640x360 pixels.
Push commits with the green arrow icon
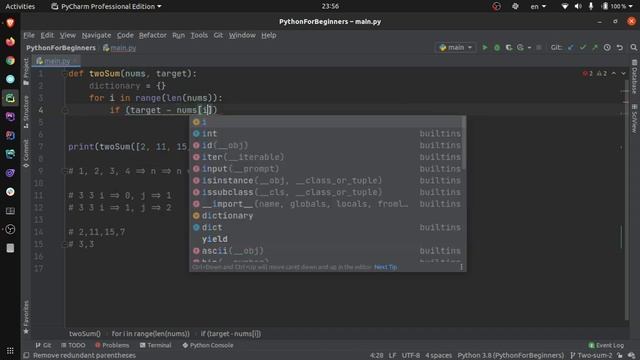click(x=595, y=48)
